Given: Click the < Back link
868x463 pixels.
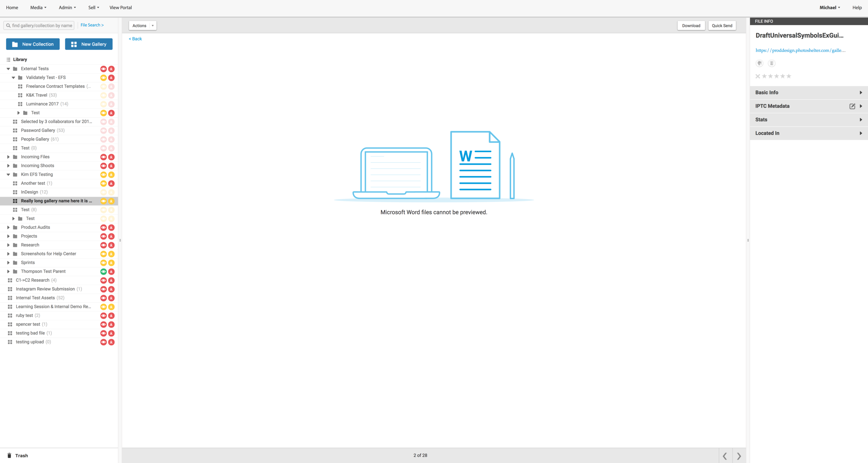Looking at the screenshot, I should tap(135, 39).
